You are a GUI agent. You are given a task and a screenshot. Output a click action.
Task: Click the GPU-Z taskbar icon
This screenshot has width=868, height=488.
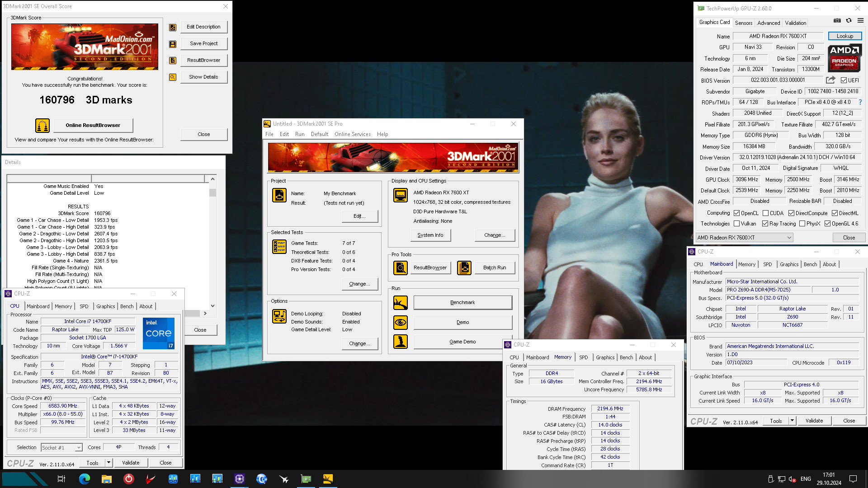pyautogui.click(x=306, y=479)
